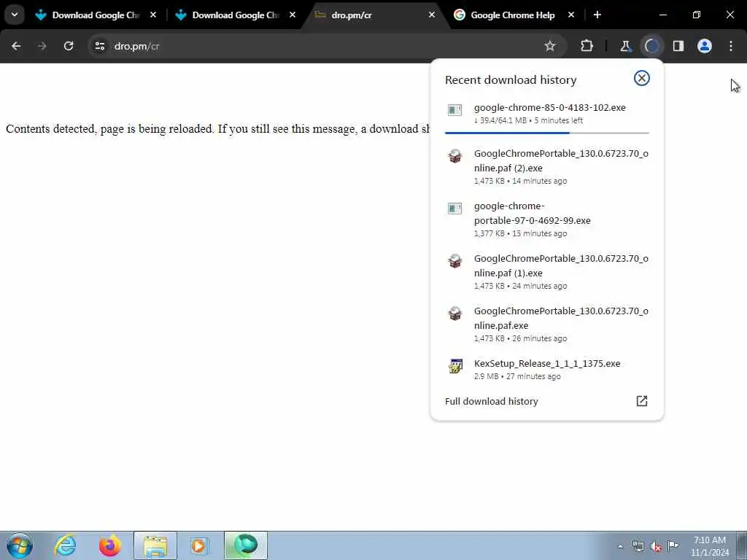This screenshot has width=747, height=560.
Task: Open GoogleChromePortable online.paf.exe from 26 minutes ago
Action: (x=547, y=324)
